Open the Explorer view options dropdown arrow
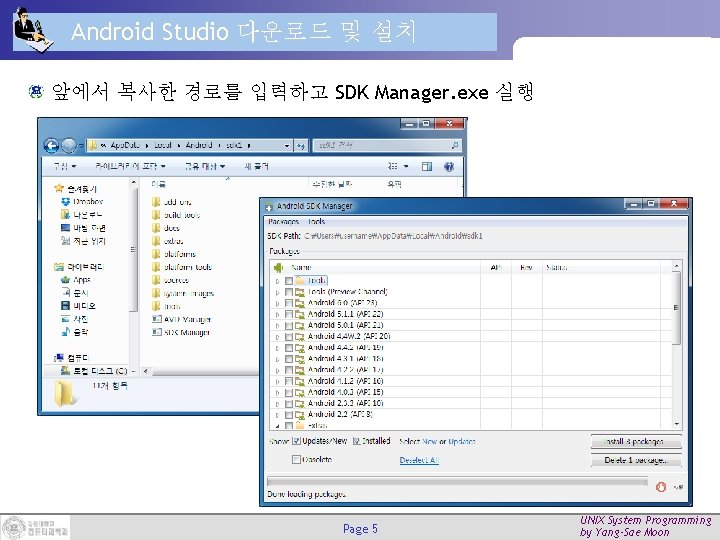720x540 pixels. (406, 166)
